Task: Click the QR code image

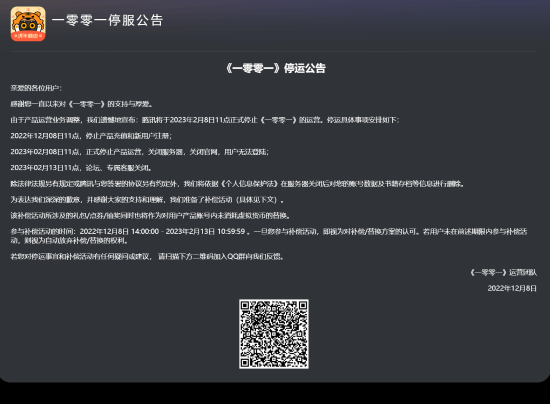Action: (x=274, y=334)
